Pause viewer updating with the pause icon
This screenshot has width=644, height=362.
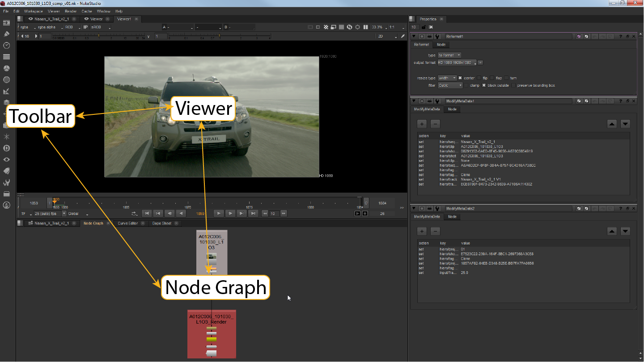click(365, 27)
